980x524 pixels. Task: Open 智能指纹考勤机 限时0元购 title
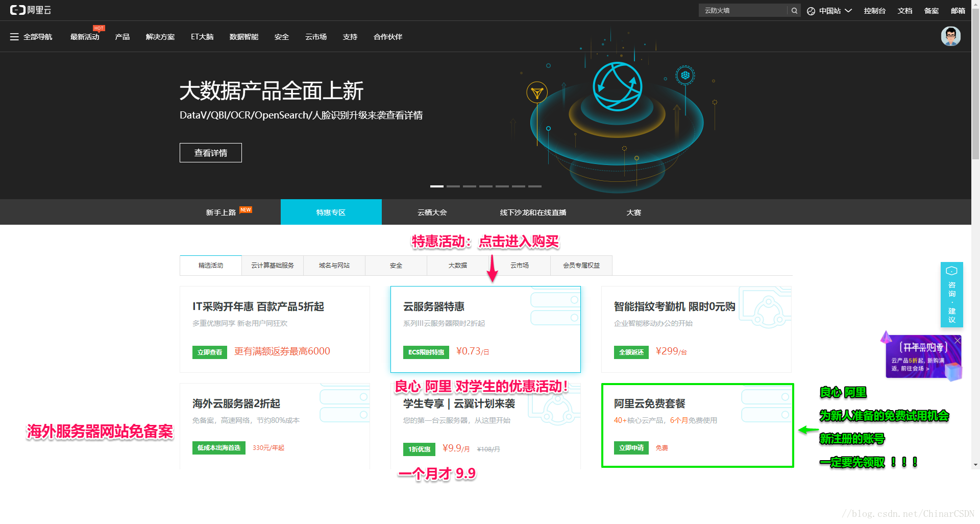coord(675,306)
